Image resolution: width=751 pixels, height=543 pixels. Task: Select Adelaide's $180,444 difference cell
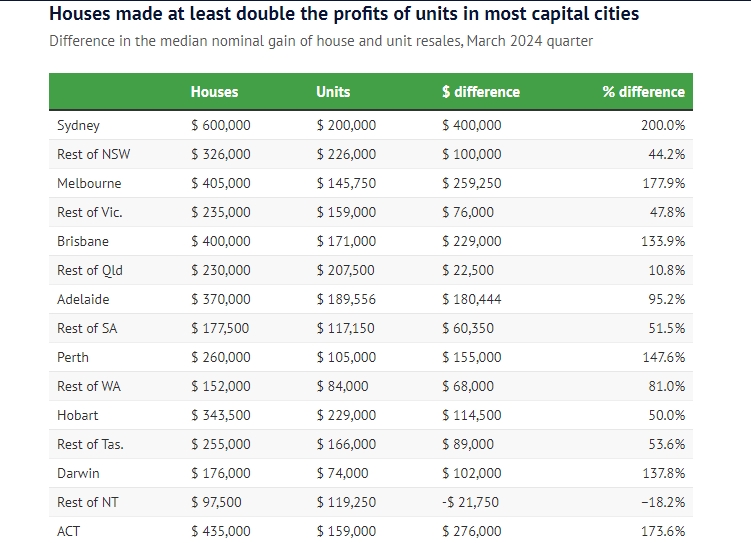tap(472, 300)
